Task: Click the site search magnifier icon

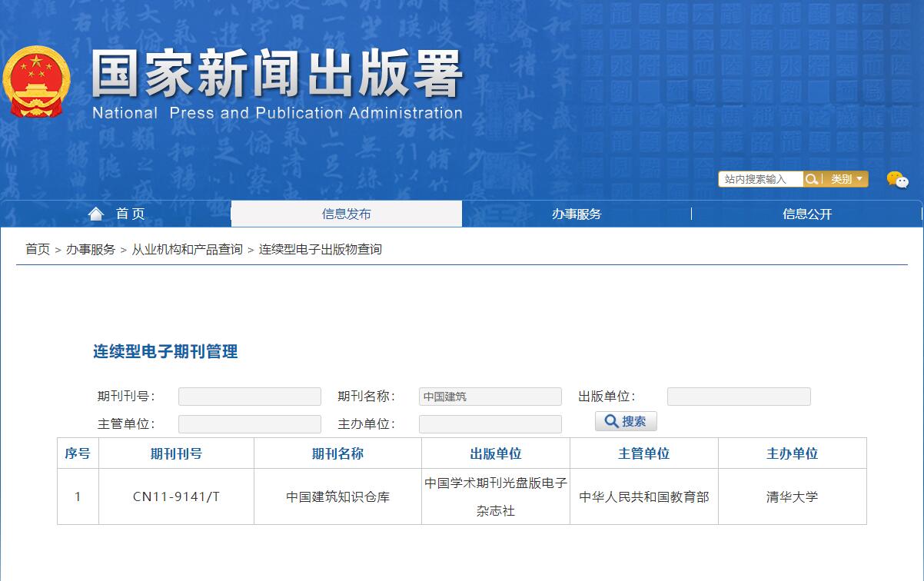Action: click(x=813, y=178)
